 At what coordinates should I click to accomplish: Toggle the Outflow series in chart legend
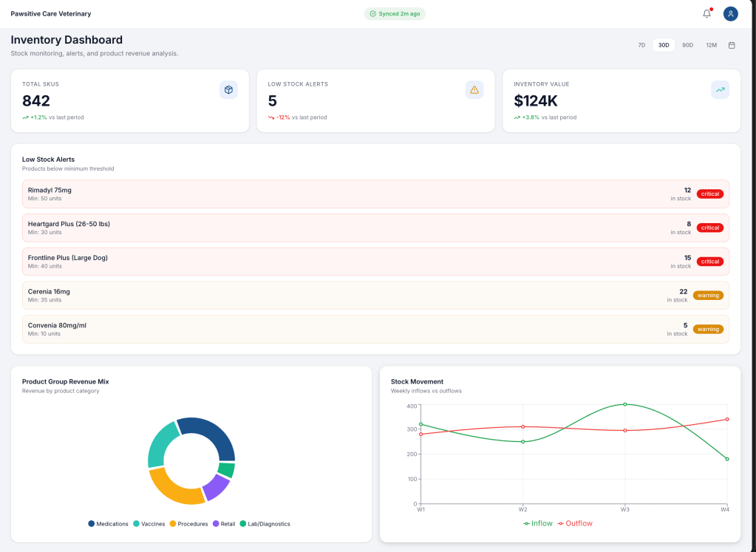(575, 523)
